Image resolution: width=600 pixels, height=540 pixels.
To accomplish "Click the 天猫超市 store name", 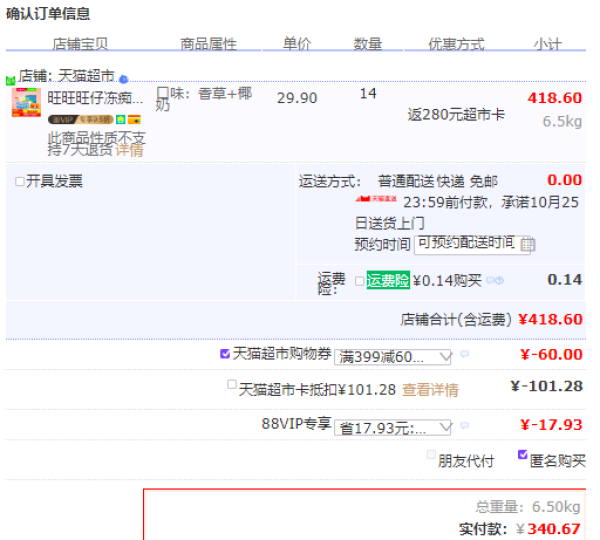I will click(x=86, y=76).
